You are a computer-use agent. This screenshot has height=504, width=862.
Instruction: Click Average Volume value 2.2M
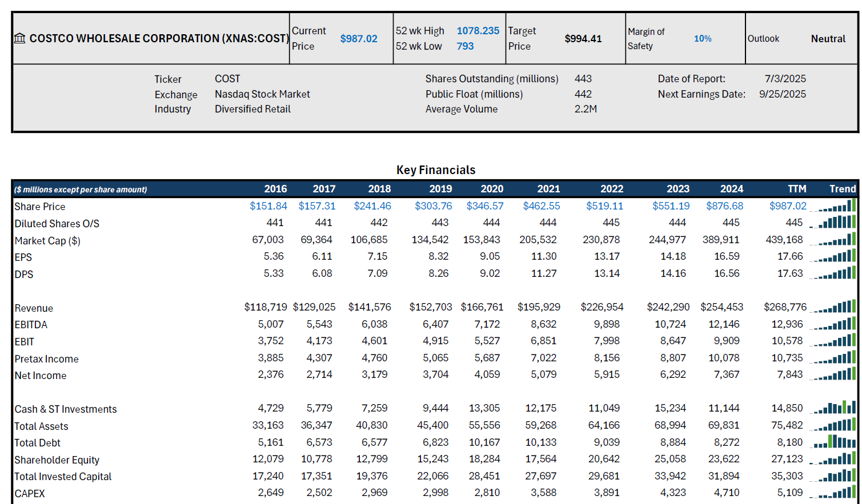(x=586, y=109)
